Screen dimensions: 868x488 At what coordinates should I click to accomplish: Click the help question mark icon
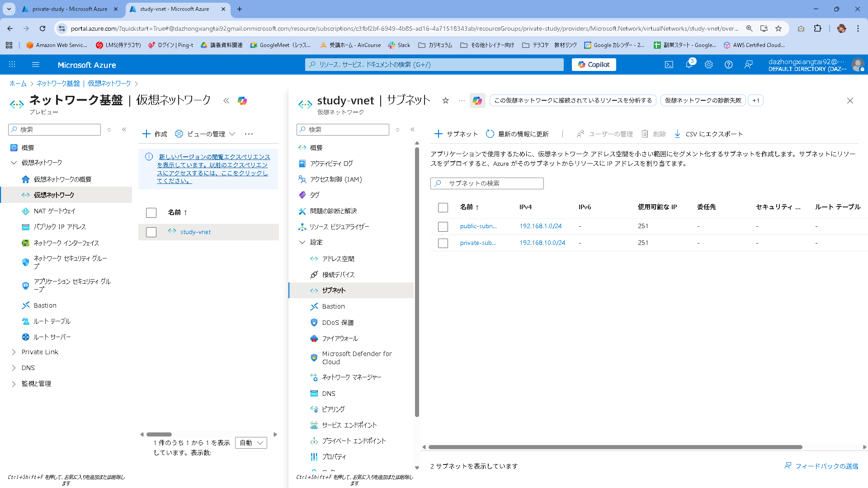(728, 65)
